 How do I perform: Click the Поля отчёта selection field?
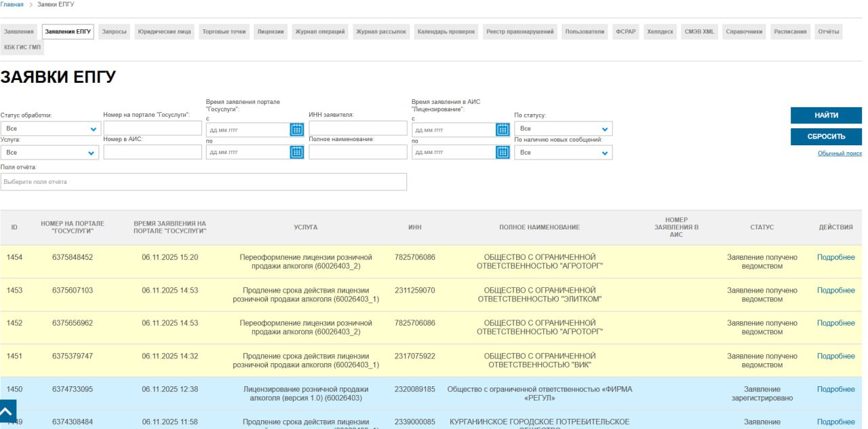[203, 182]
